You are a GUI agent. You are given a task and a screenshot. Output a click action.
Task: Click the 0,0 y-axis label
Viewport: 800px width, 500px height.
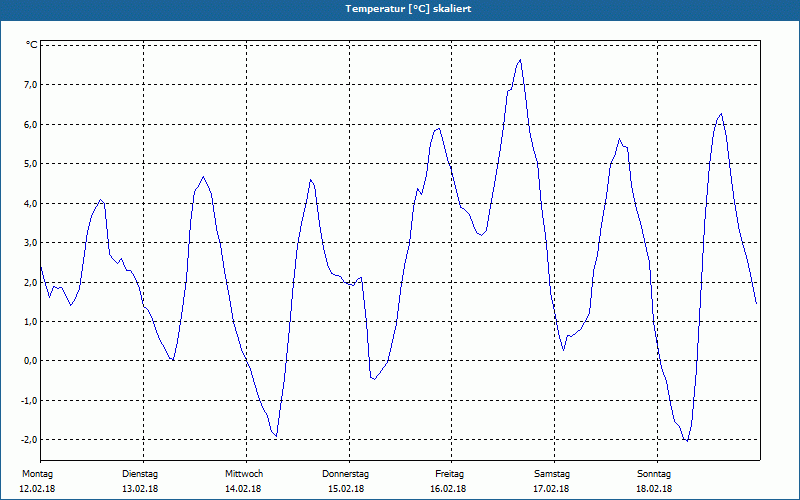pos(31,361)
